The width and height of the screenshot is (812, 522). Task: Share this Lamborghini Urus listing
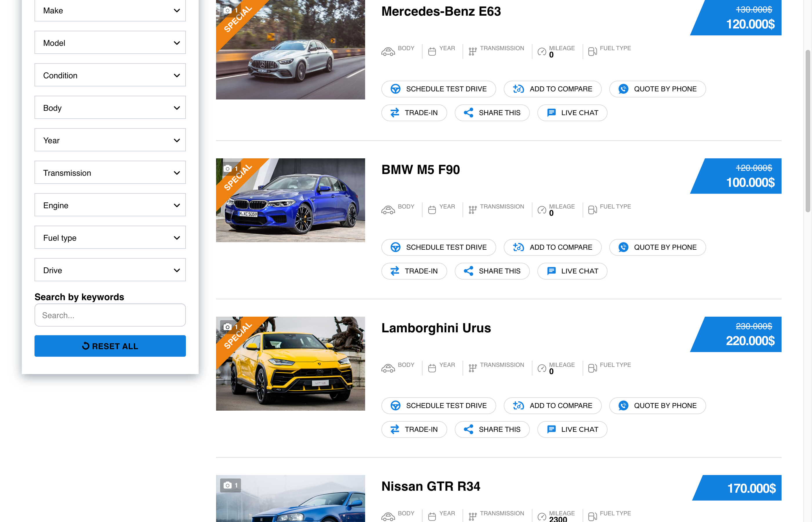tap(492, 429)
